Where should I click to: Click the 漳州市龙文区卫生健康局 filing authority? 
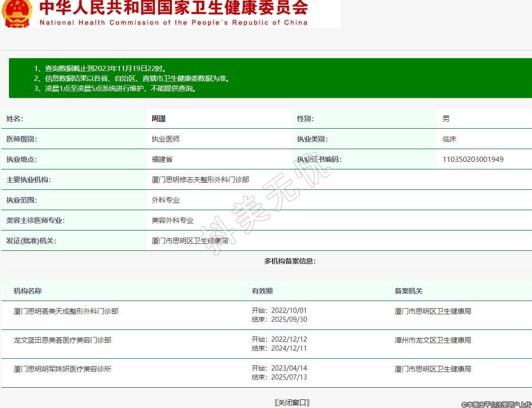point(433,340)
